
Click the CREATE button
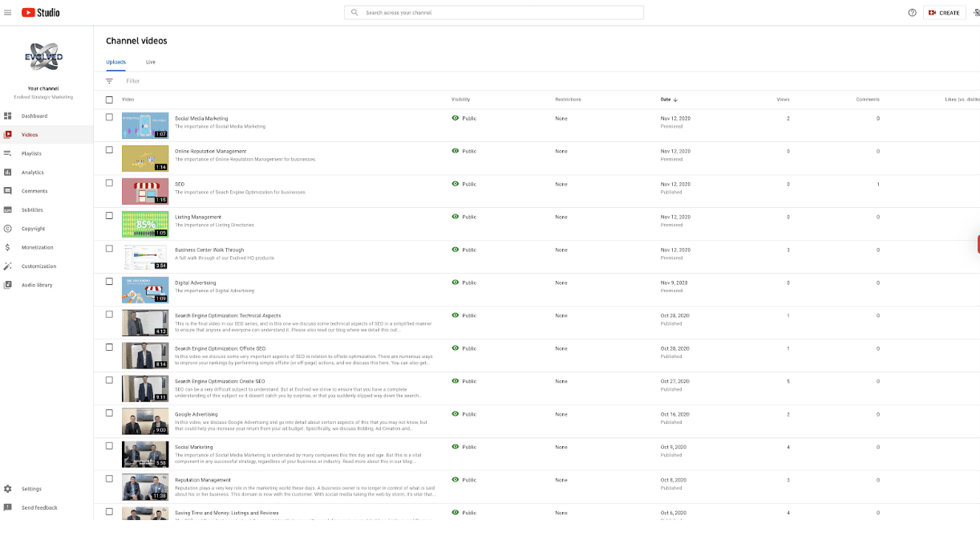click(945, 13)
